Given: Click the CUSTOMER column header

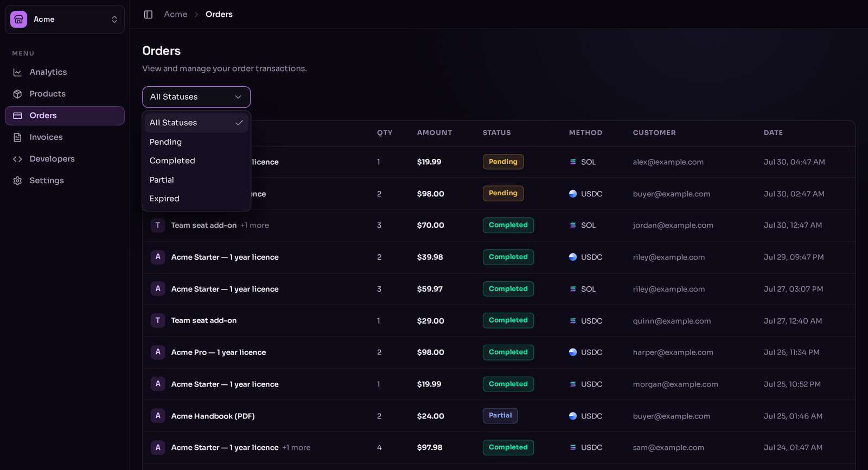Looking at the screenshot, I should coord(654,133).
